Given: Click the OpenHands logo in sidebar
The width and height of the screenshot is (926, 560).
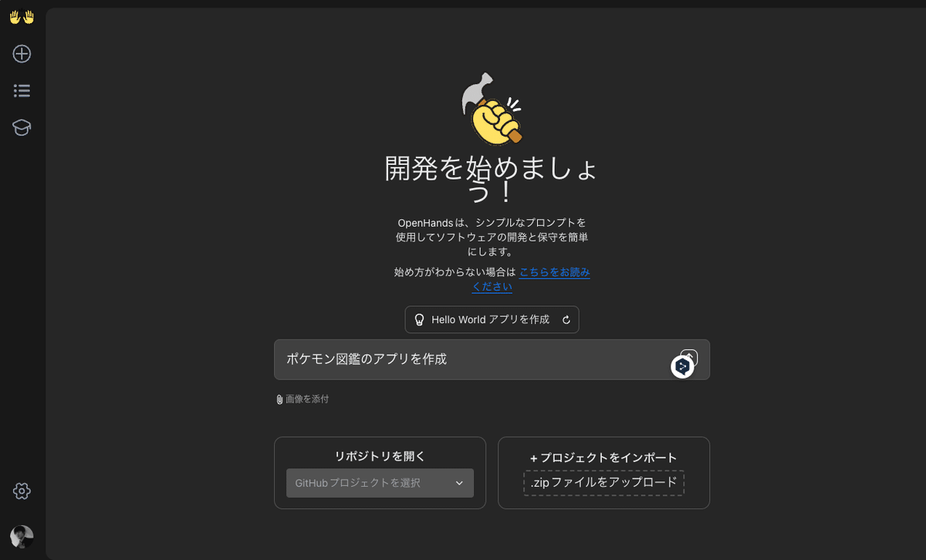Looking at the screenshot, I should click(x=22, y=17).
